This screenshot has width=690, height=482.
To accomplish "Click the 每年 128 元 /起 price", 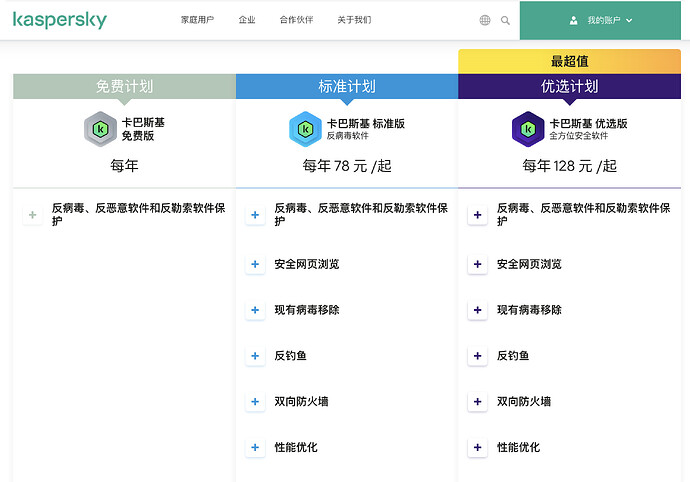I will pos(569,166).
